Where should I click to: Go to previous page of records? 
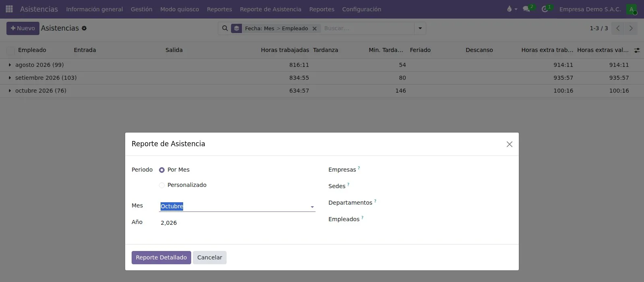pos(618,28)
